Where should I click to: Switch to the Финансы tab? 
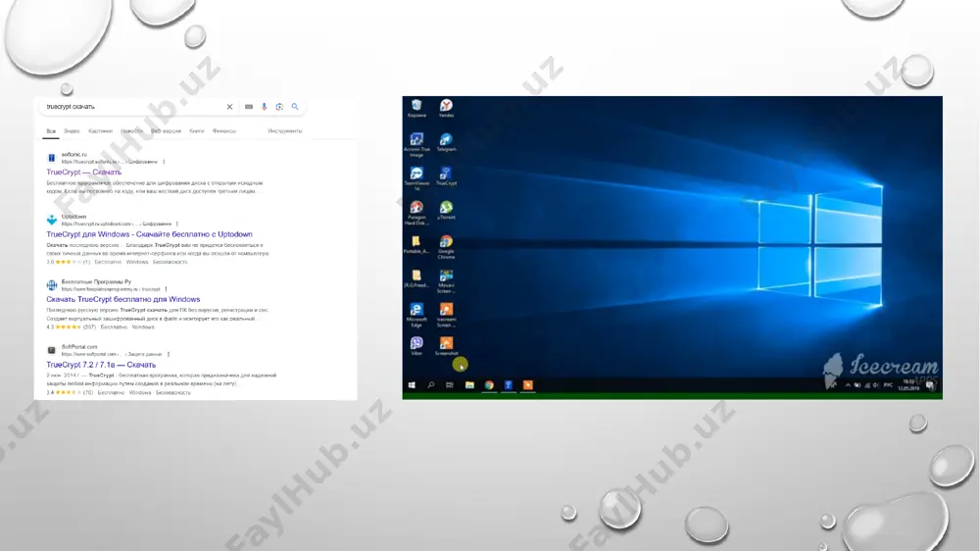[223, 131]
